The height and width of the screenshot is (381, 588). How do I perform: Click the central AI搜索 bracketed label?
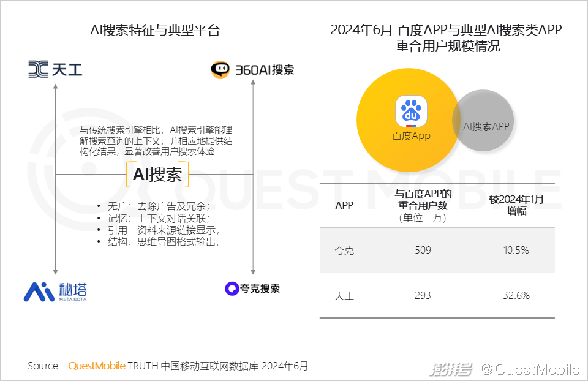coord(157,175)
